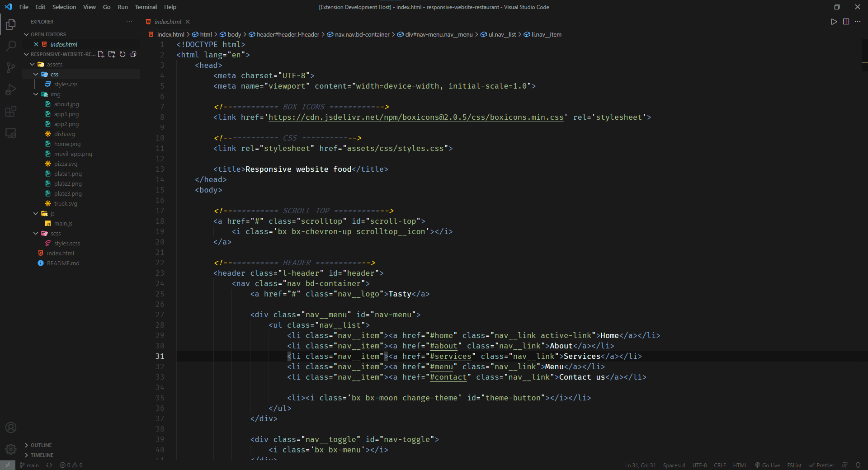The image size is (868, 470).
Task: Click the New File icon in explorer
Action: click(101, 54)
